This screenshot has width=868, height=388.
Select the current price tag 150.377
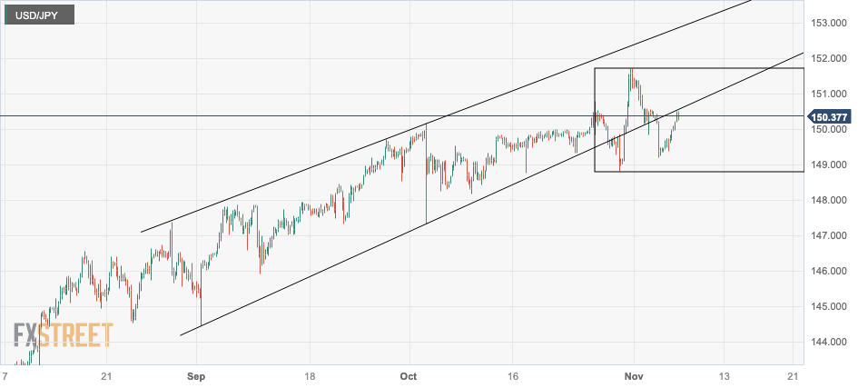pyautogui.click(x=828, y=116)
